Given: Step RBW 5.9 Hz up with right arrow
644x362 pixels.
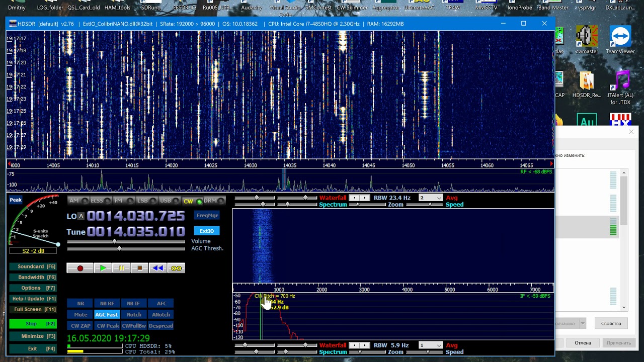Looking at the screenshot, I should pos(365,345).
